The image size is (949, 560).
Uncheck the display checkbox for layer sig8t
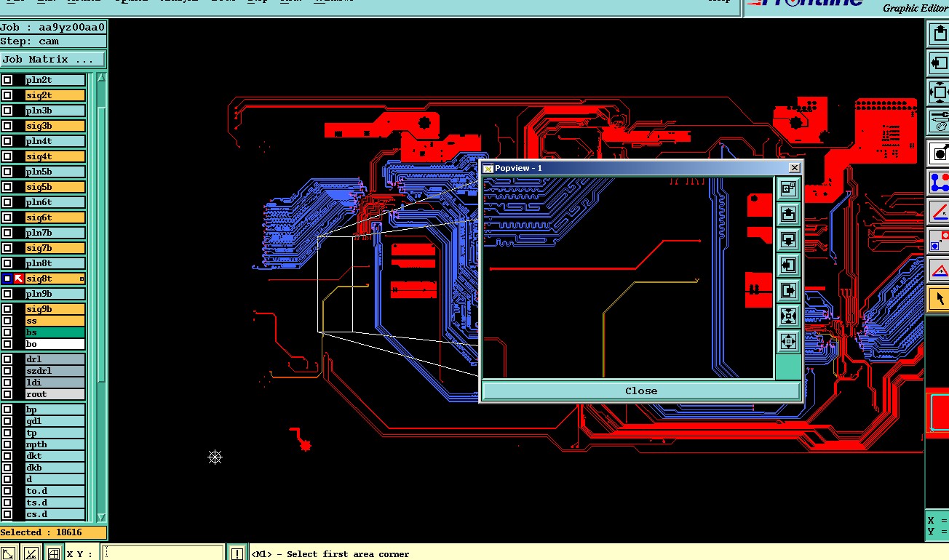(x=7, y=279)
